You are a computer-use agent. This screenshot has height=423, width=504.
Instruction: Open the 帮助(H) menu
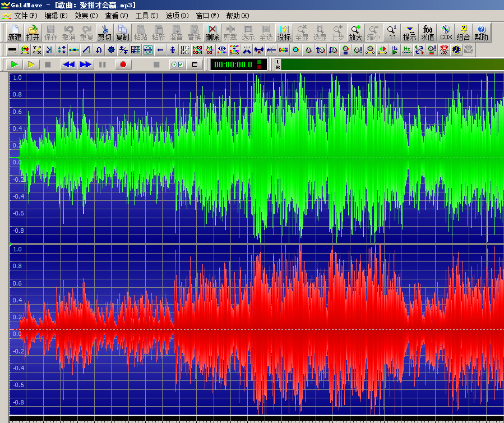238,16
